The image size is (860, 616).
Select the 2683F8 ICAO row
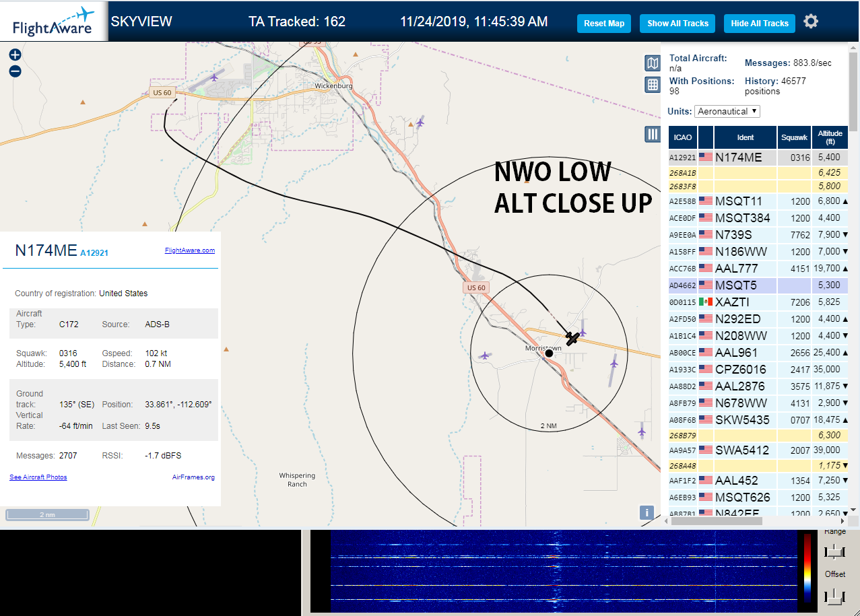pos(758,186)
